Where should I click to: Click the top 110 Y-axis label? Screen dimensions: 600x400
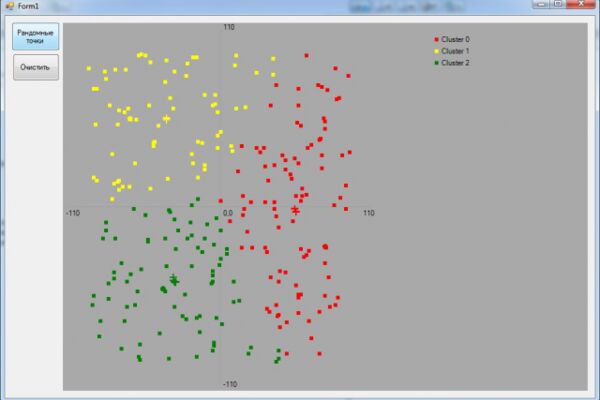[x=229, y=27]
